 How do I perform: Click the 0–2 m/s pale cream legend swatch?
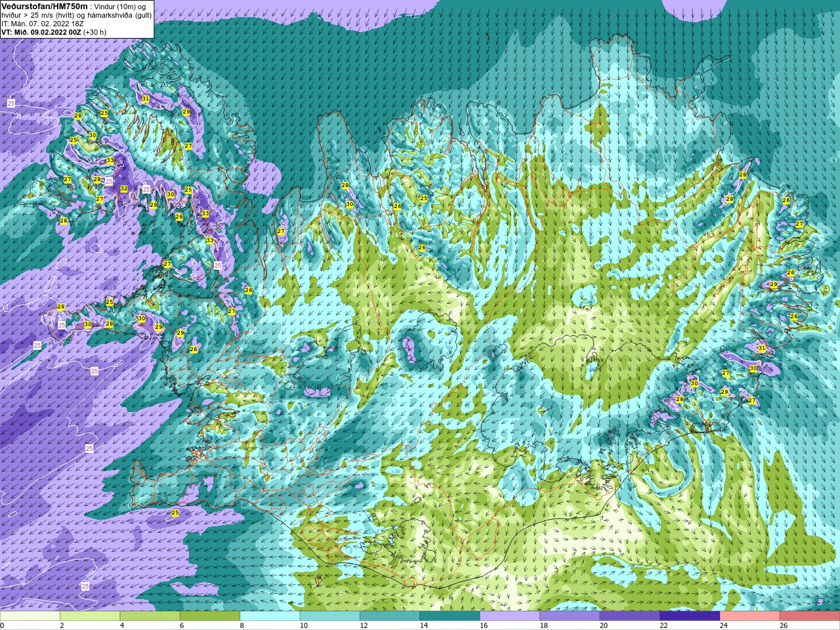tap(30, 616)
